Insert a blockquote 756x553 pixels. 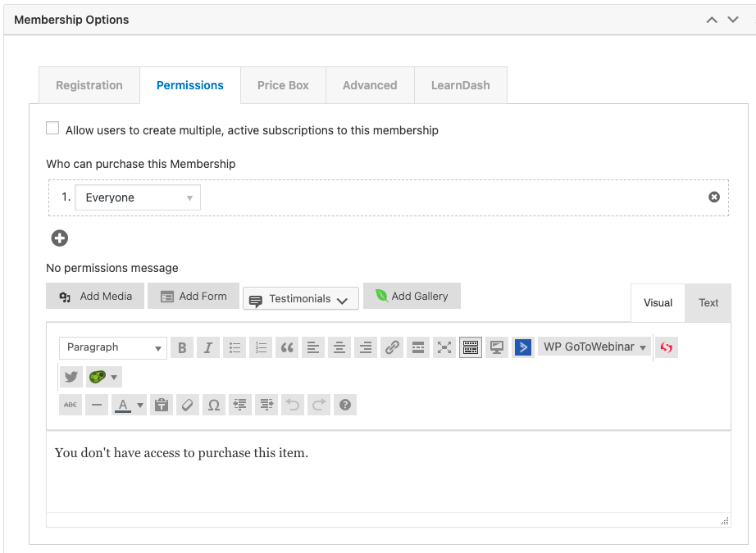tap(287, 348)
